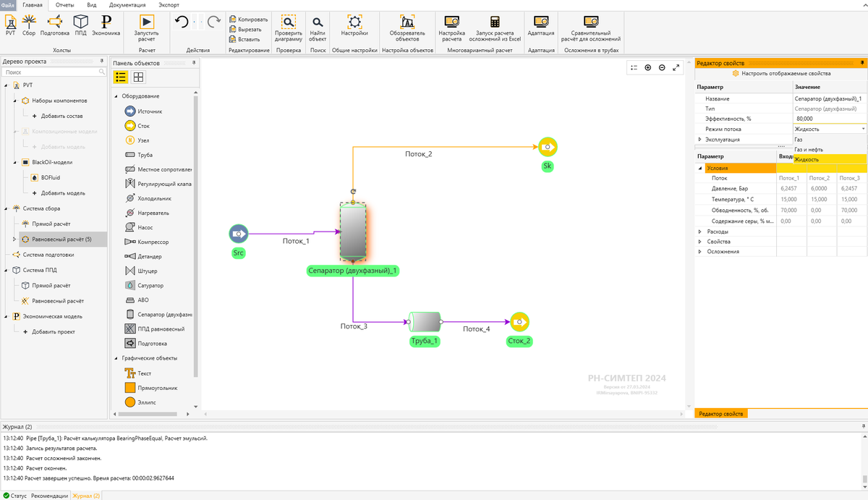The image size is (868, 500).
Task: Switch to the Вид ribbon tab
Action: [x=92, y=4]
